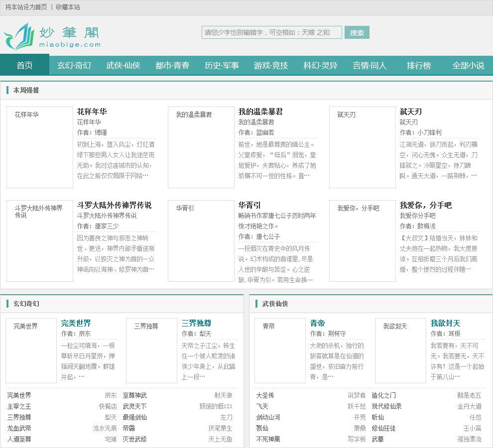Viewport: 493px width, 448px height.
Task: Click the miaobige.com site logo
Action: coord(52,37)
